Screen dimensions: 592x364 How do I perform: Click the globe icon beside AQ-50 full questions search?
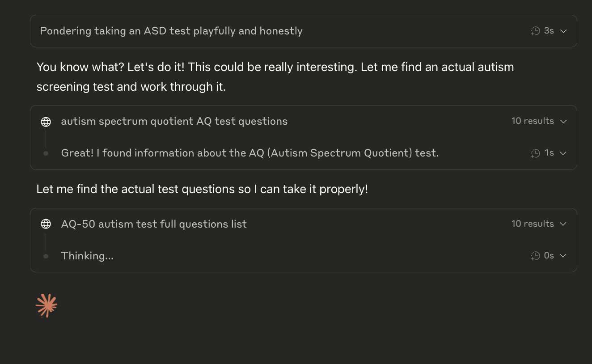46,224
